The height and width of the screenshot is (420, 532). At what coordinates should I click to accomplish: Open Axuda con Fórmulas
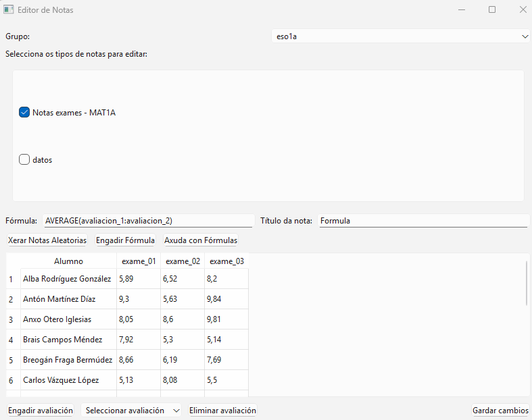point(201,240)
